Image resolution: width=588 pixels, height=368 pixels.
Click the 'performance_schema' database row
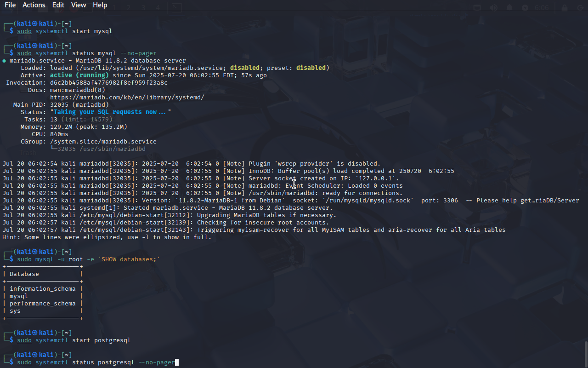(x=43, y=304)
